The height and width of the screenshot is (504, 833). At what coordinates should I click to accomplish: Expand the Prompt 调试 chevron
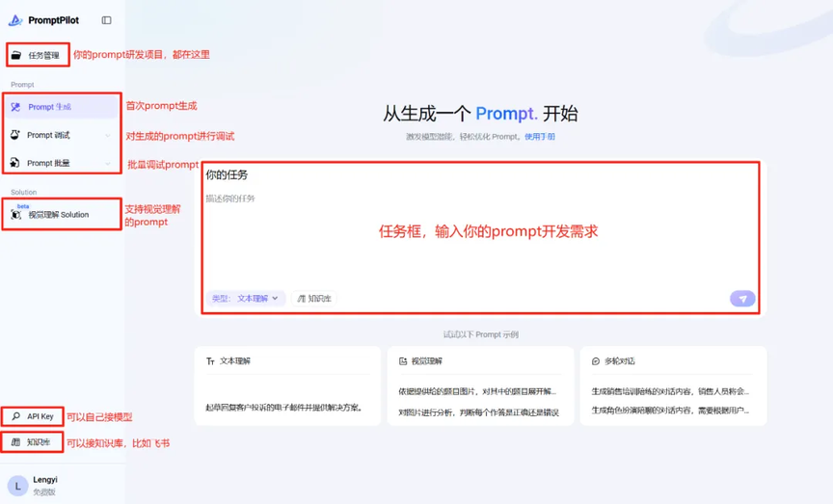tap(108, 136)
